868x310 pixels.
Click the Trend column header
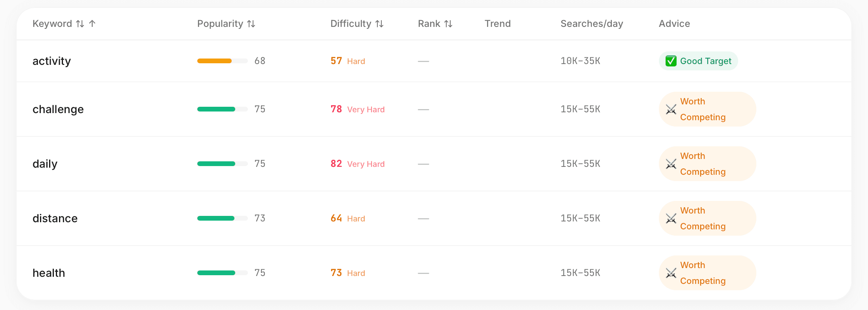tap(498, 23)
